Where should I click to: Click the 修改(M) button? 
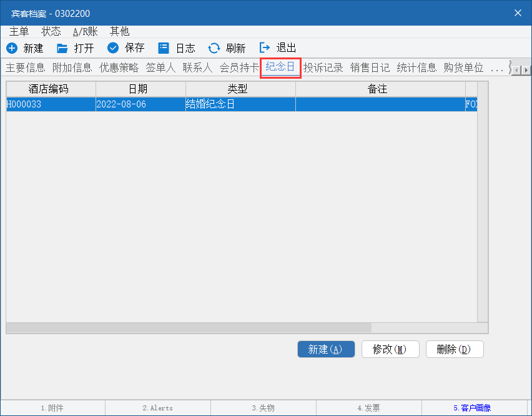click(390, 349)
